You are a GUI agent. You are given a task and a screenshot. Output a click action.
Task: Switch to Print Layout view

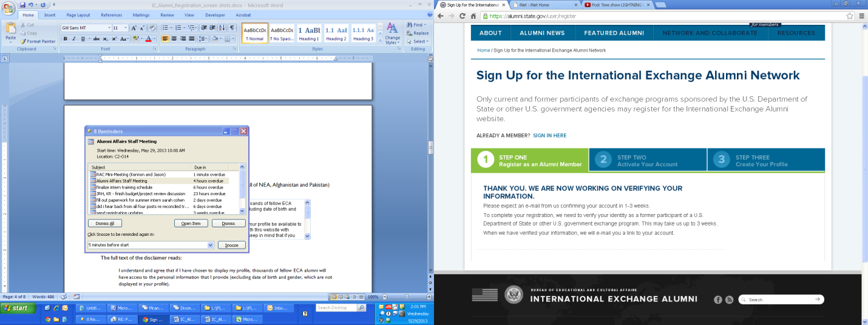(x=334, y=297)
